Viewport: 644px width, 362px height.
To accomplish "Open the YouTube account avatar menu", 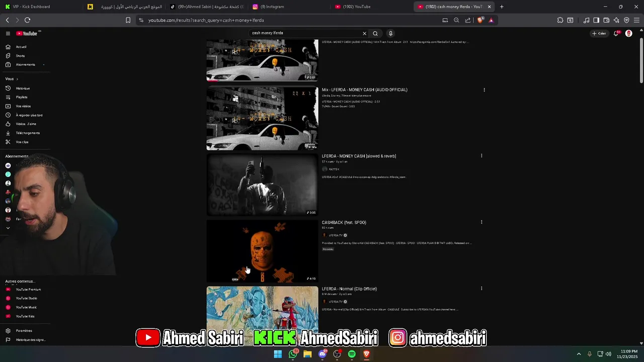I will point(628,34).
